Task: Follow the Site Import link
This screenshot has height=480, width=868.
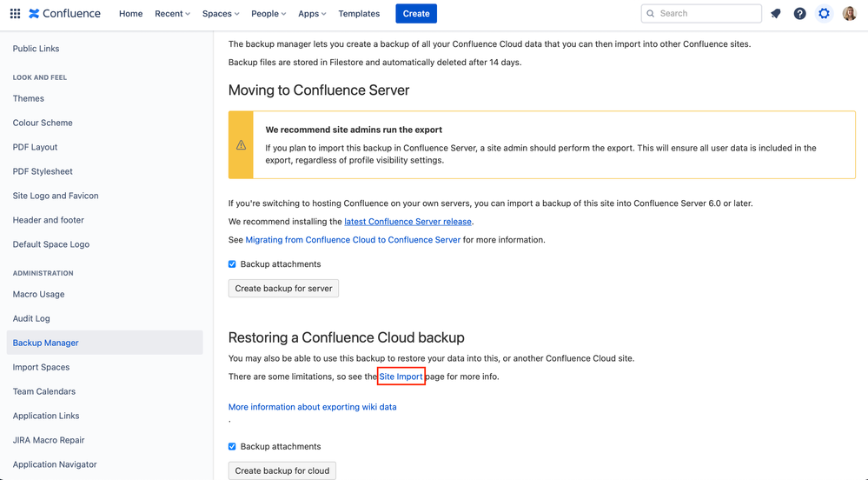Action: [401, 377]
